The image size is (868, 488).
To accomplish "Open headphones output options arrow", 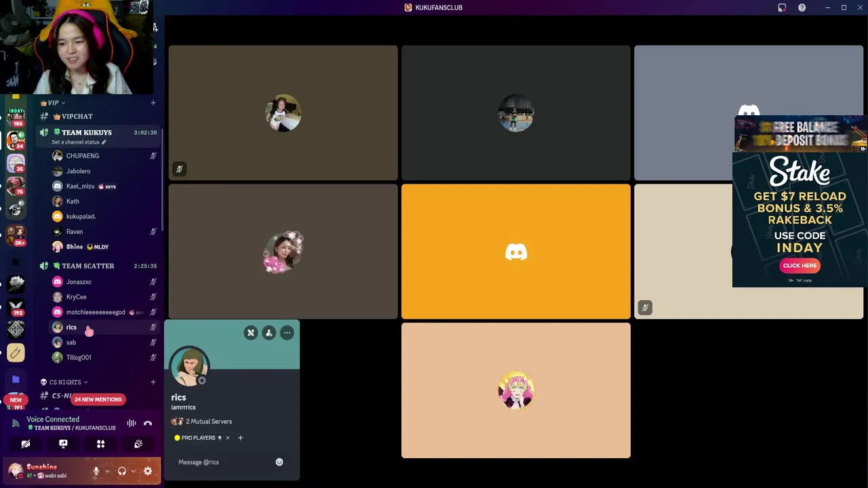I will (134, 471).
